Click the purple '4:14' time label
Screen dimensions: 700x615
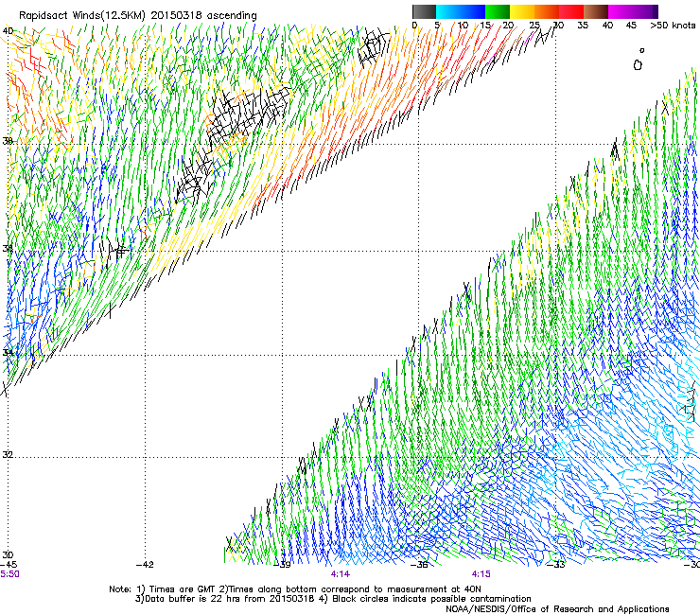click(x=341, y=574)
